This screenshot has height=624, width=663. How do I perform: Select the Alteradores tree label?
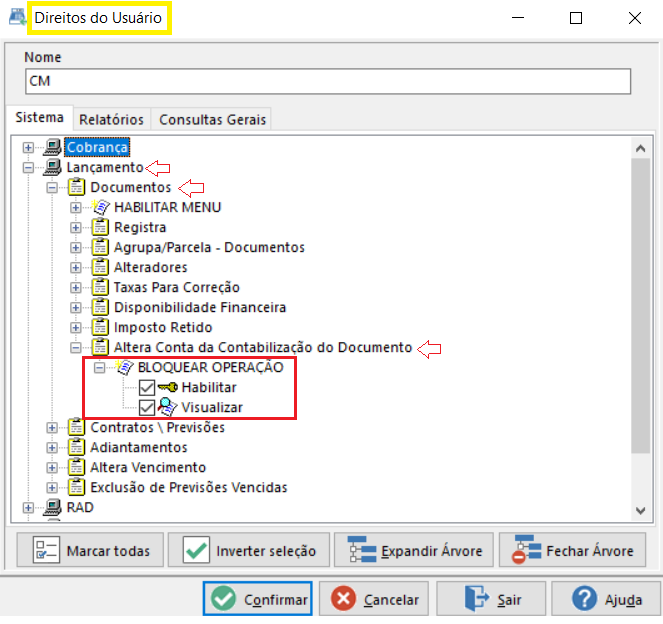(x=151, y=267)
